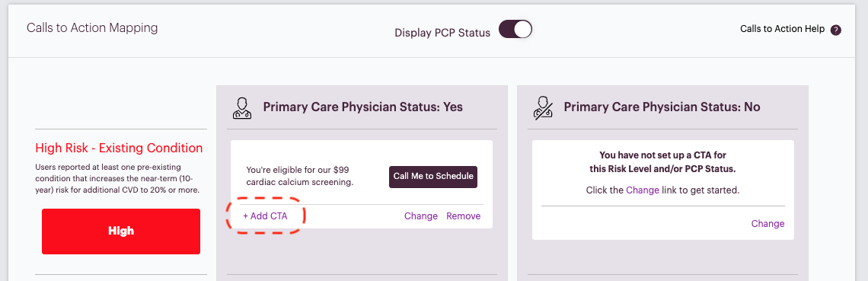This screenshot has height=281, width=868.
Task: Click the pre-existing condition risk description text
Action: click(x=118, y=178)
